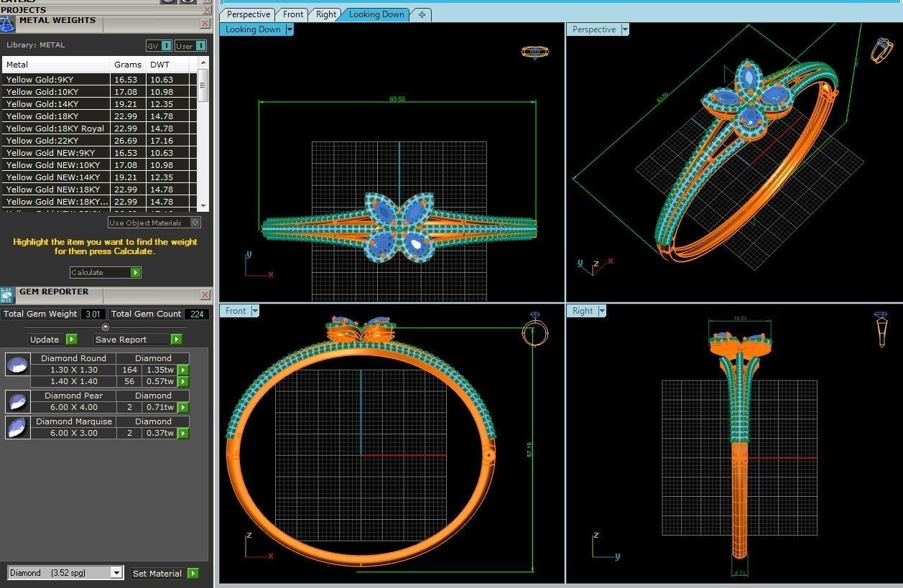Click the Gem Reporter panel icon

(7, 295)
